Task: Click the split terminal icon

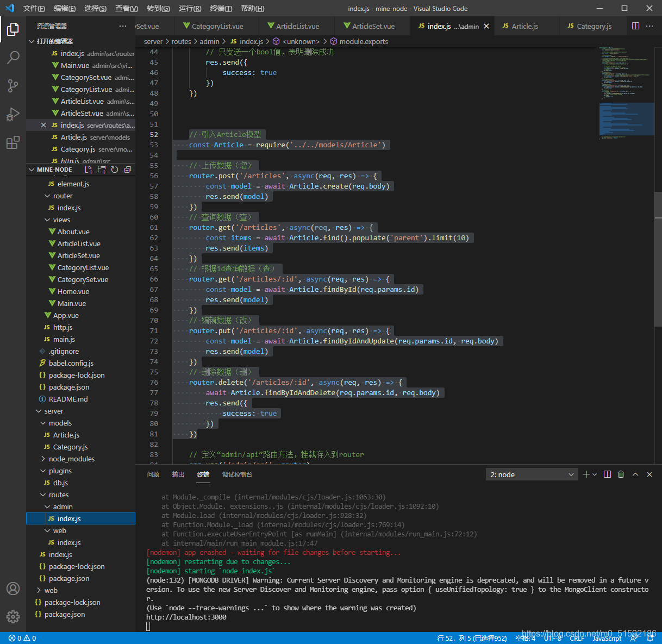Action: tap(608, 474)
